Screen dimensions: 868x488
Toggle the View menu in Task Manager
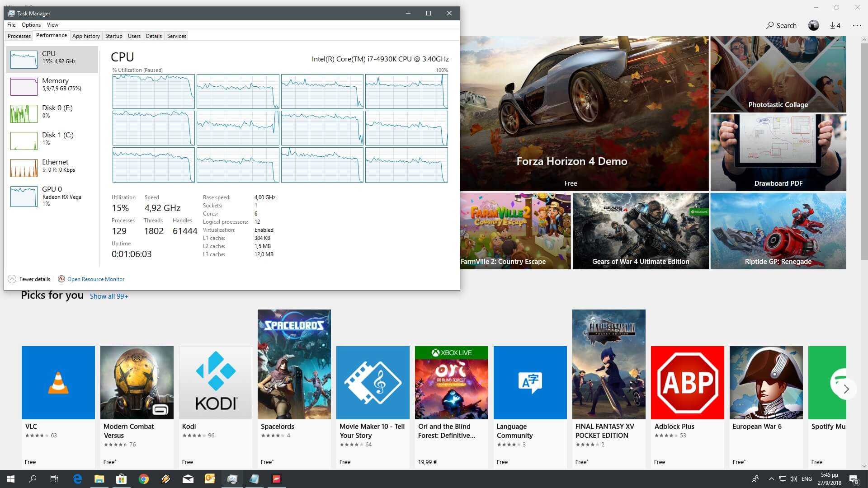pos(52,24)
